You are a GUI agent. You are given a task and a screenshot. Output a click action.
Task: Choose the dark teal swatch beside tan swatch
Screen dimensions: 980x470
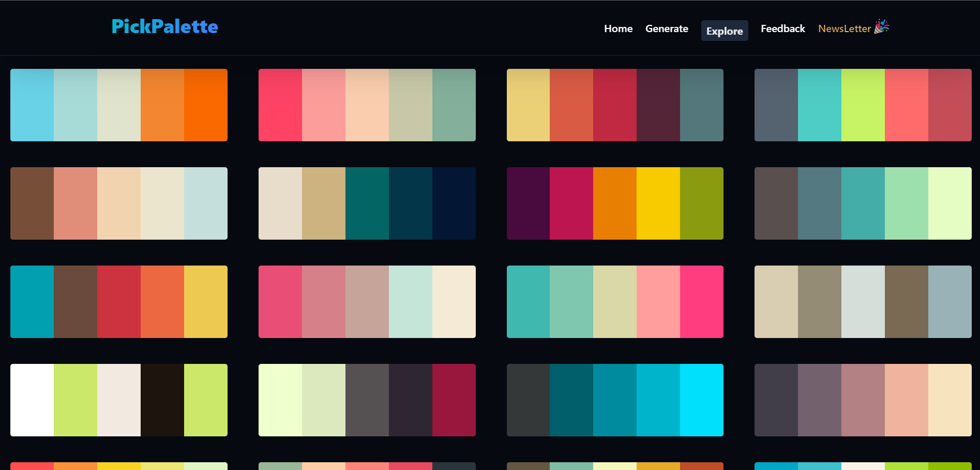(367, 203)
